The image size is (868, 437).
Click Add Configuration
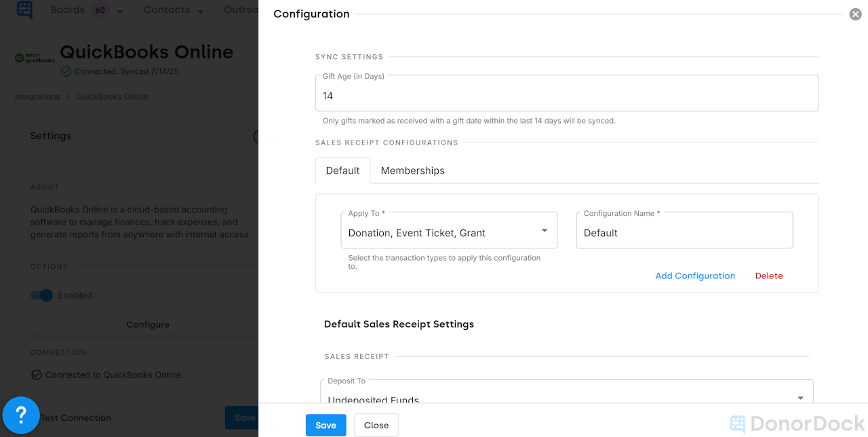[x=695, y=275]
